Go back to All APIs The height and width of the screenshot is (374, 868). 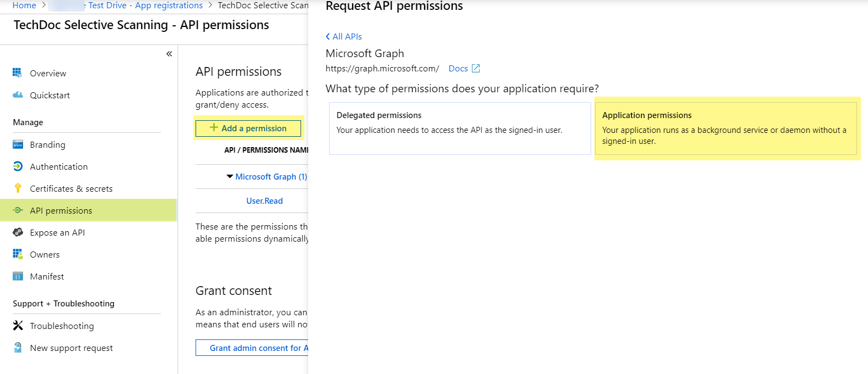coord(344,37)
